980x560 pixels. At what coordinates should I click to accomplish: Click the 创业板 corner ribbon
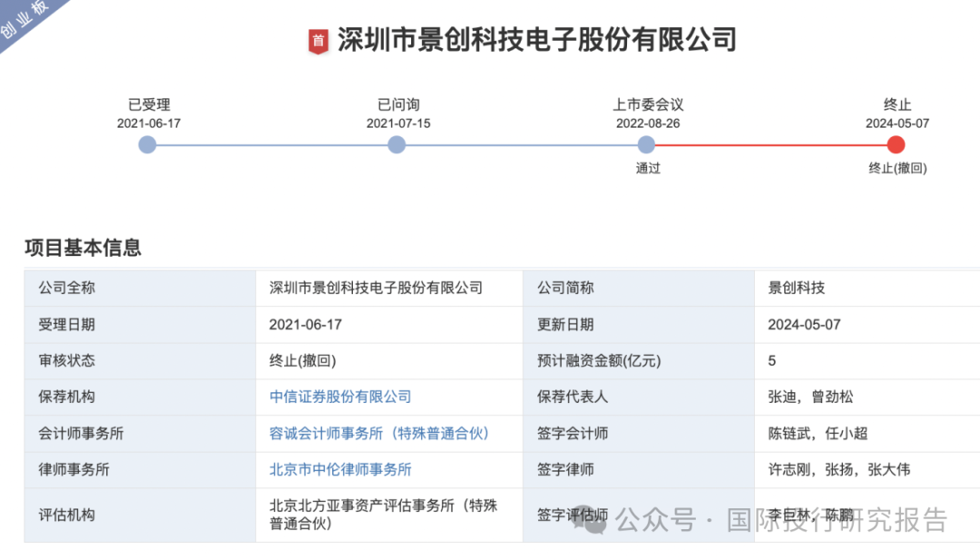click(x=25, y=20)
